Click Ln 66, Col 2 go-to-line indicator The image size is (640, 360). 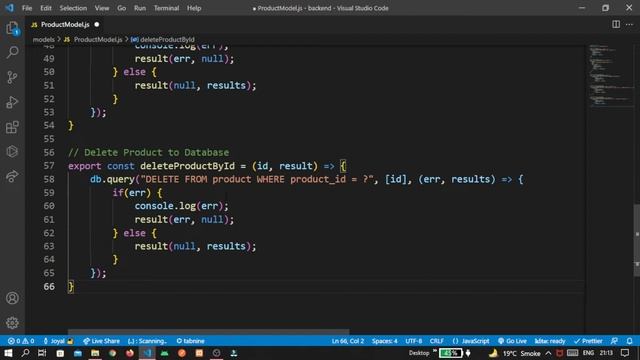pos(348,341)
